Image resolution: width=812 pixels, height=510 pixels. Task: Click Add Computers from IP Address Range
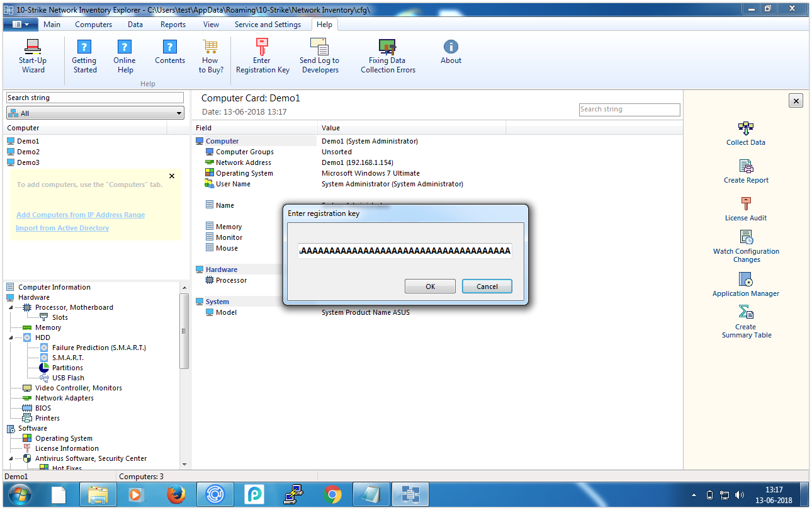(x=81, y=215)
